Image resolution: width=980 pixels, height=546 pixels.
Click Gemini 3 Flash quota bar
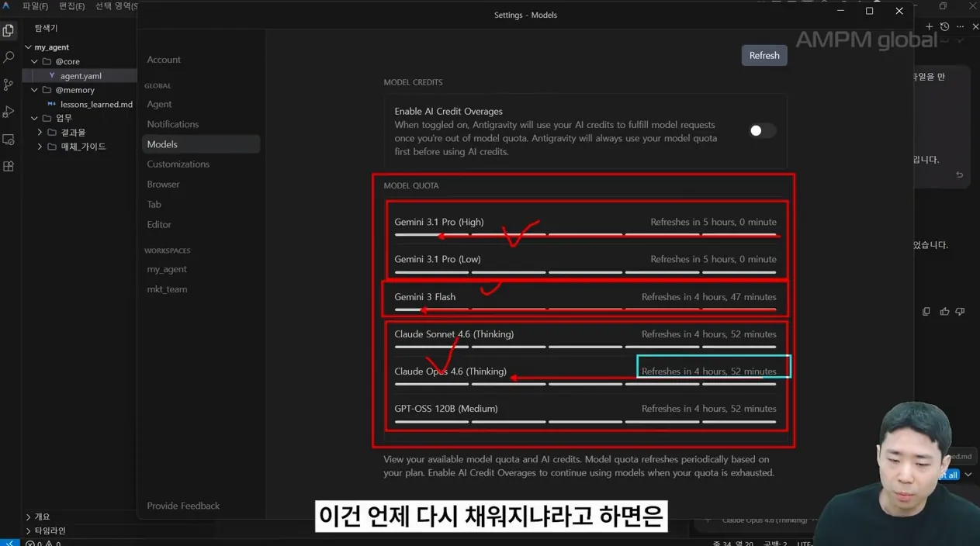[585, 309]
